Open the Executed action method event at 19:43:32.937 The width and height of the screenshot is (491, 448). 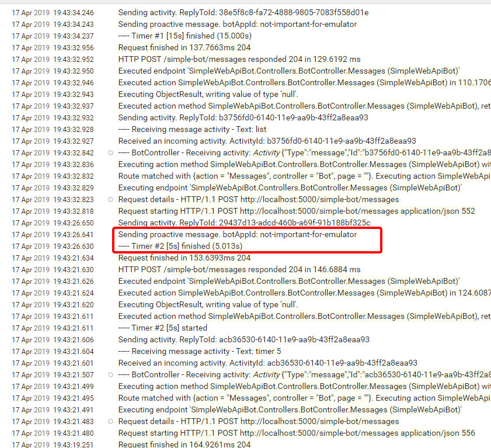[x=304, y=106]
